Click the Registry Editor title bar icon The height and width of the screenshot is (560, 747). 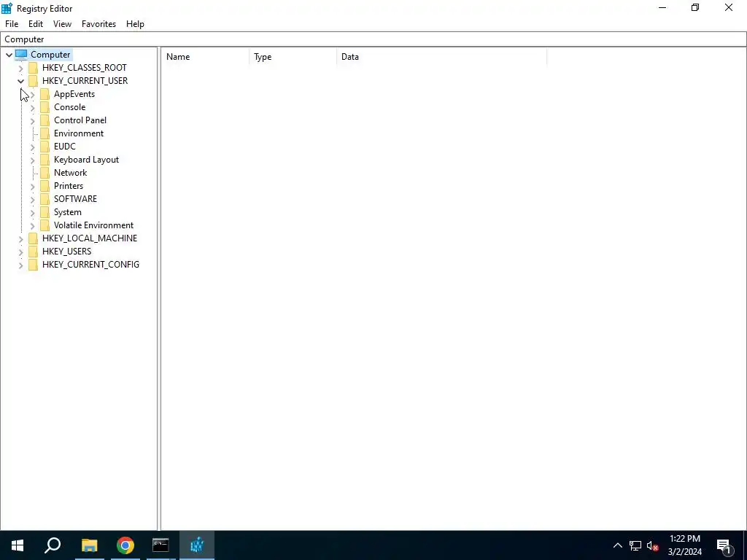(x=7, y=8)
